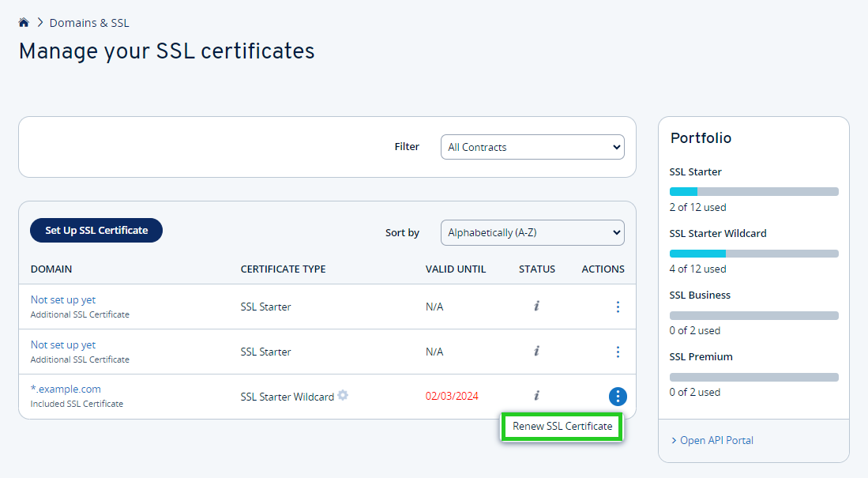The image size is (868, 478).
Task: View status info for first SSL Starter certificate
Action: click(x=536, y=307)
